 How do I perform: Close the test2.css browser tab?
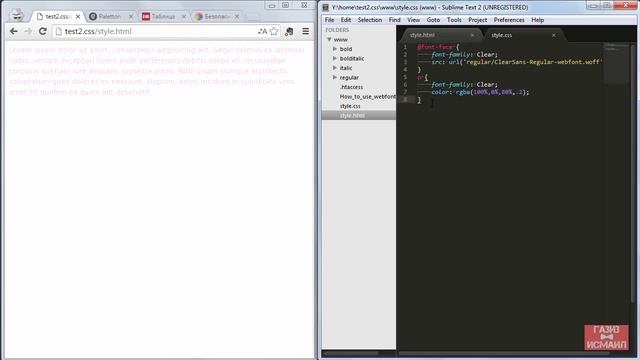78,17
